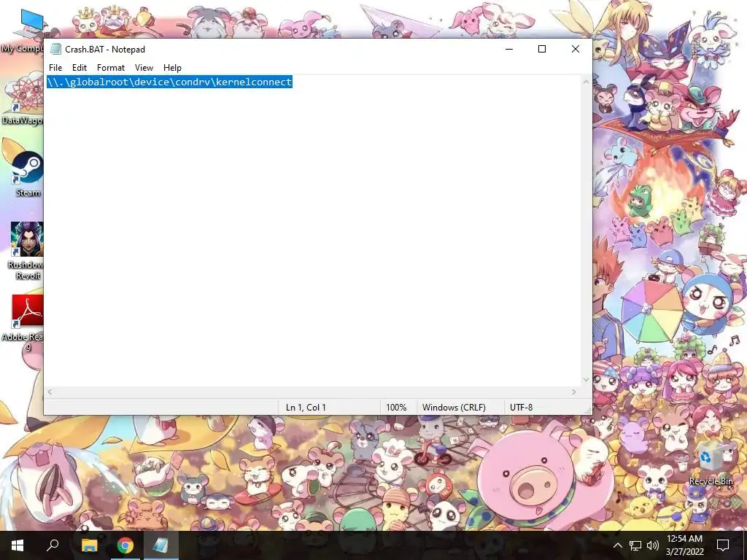This screenshot has width=747, height=560.
Task: Open the File menu in Notepad
Action: click(x=55, y=68)
